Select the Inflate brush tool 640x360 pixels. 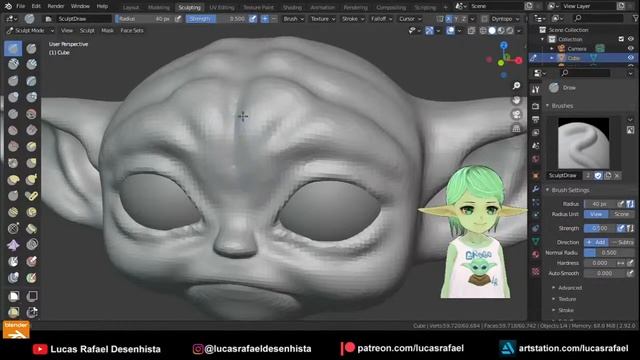[x=13, y=97]
